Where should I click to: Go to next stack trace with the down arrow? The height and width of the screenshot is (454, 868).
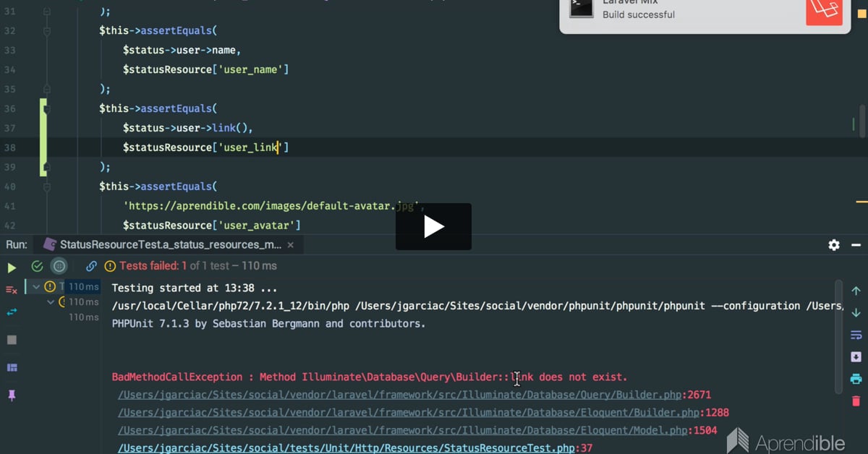(856, 312)
